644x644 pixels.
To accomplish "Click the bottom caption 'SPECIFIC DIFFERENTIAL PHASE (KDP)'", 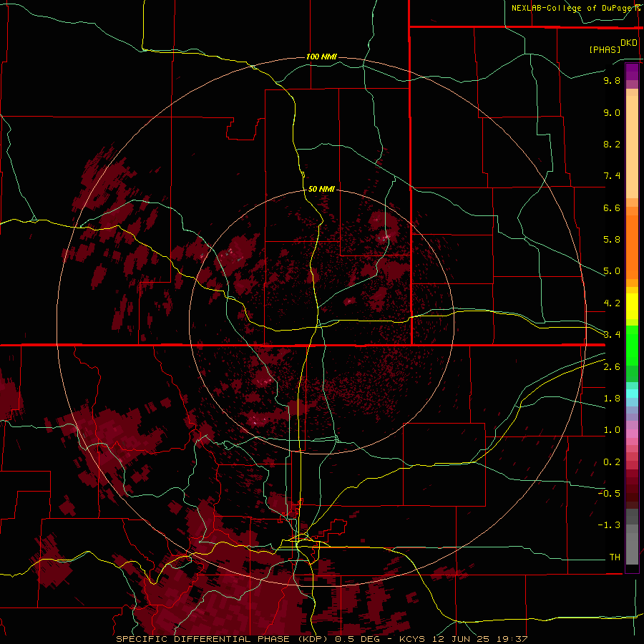I will [x=224, y=639].
